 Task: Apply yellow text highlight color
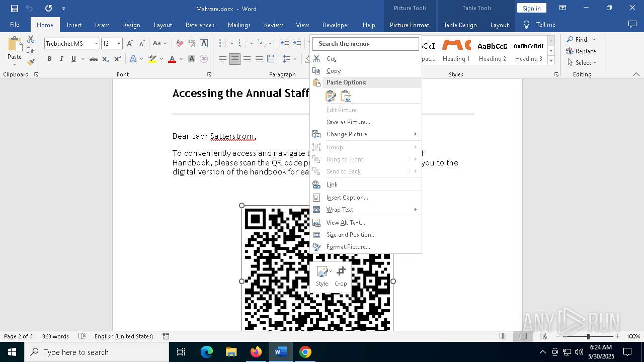[152, 59]
